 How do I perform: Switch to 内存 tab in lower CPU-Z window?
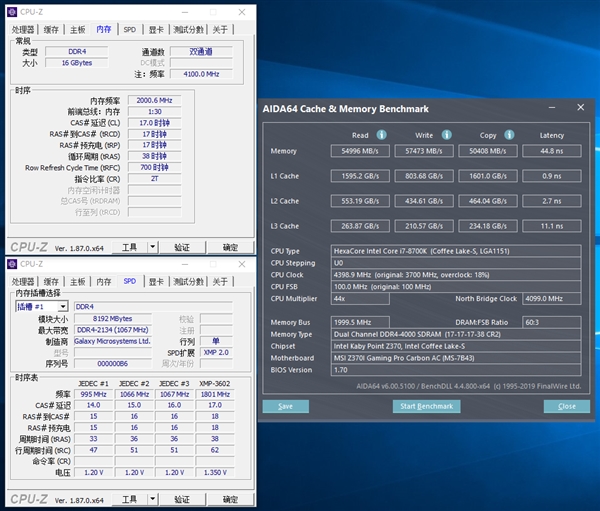(x=104, y=282)
